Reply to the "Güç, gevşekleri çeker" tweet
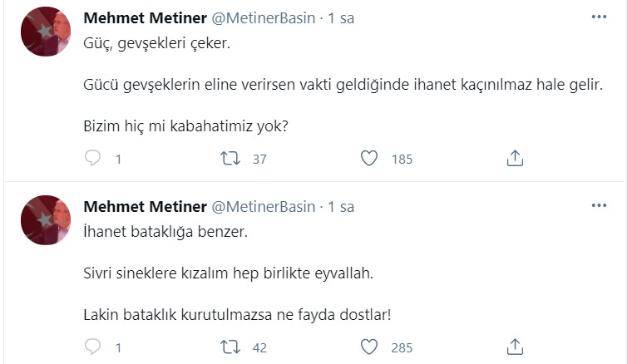627x364 pixels. pos(93,158)
